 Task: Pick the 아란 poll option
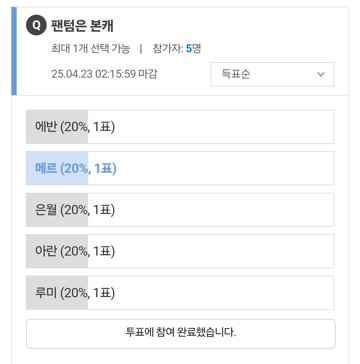[x=180, y=251]
